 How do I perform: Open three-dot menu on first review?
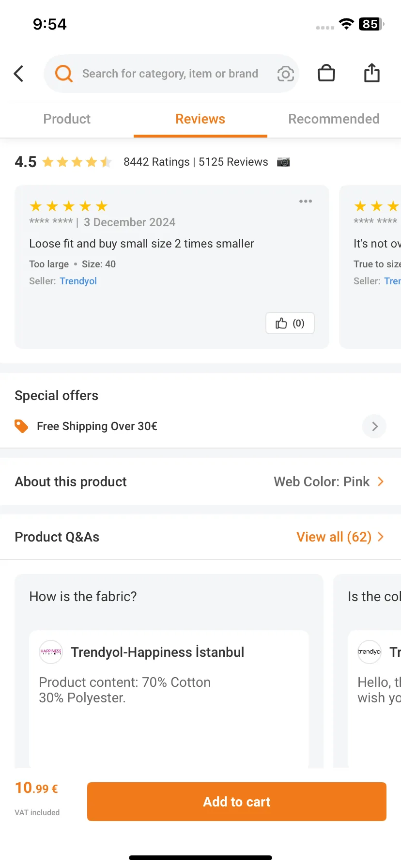pyautogui.click(x=306, y=201)
